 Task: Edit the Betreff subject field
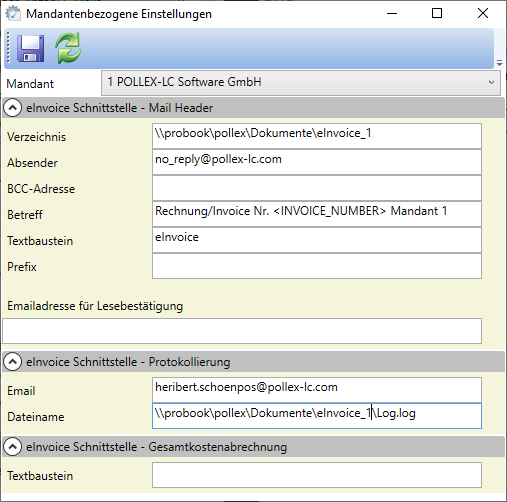coord(317,214)
